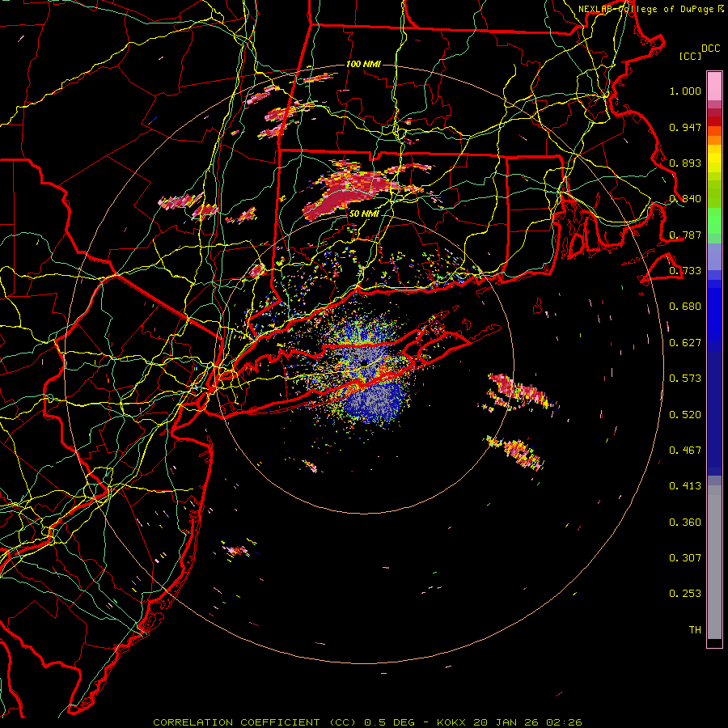This screenshot has height=728, width=728.
Task: Click the KOKX radar site black center dot
Action: (x=364, y=362)
